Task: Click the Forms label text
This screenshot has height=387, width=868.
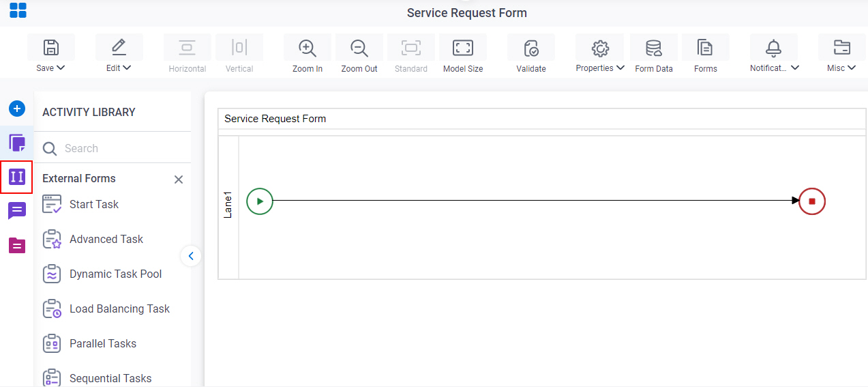Action: (x=706, y=69)
